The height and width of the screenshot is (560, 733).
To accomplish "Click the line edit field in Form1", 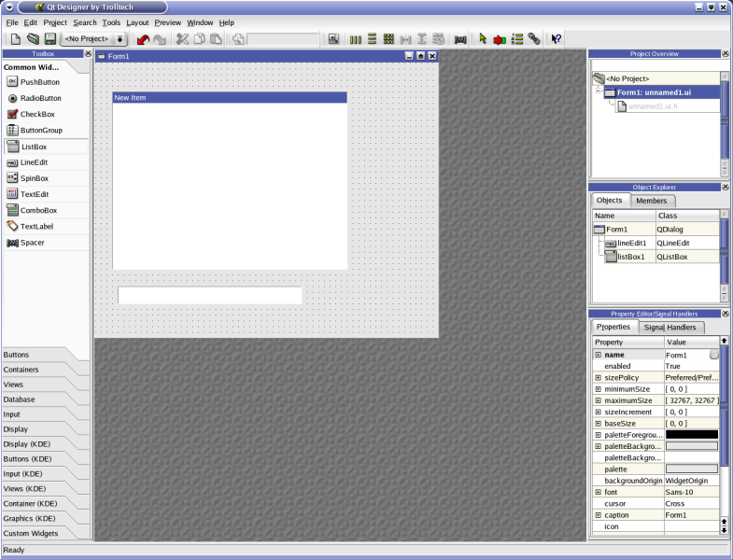I will [x=209, y=296].
